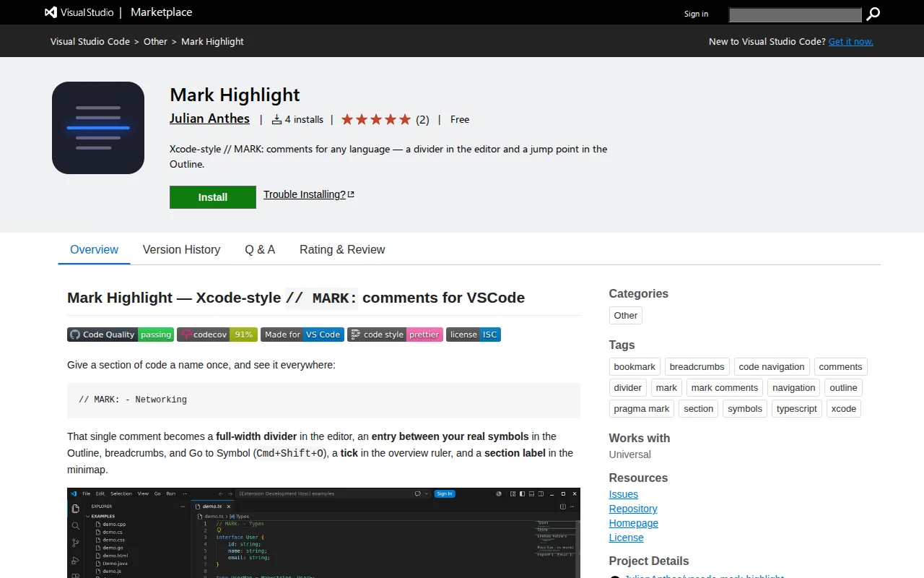Focus the Marketplace search box
924x578 pixels.
[x=795, y=14]
